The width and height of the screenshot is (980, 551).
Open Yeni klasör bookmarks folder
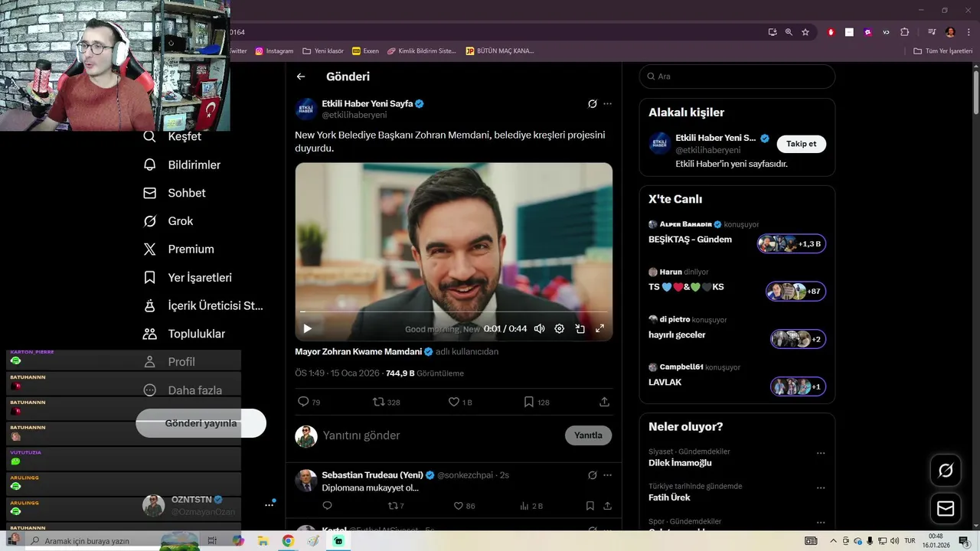coord(322,51)
